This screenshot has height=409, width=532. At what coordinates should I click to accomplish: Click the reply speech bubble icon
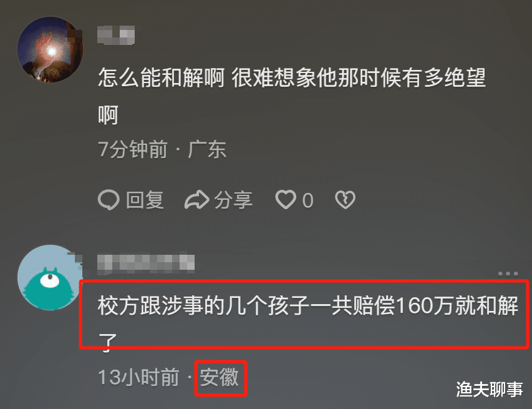click(x=109, y=199)
